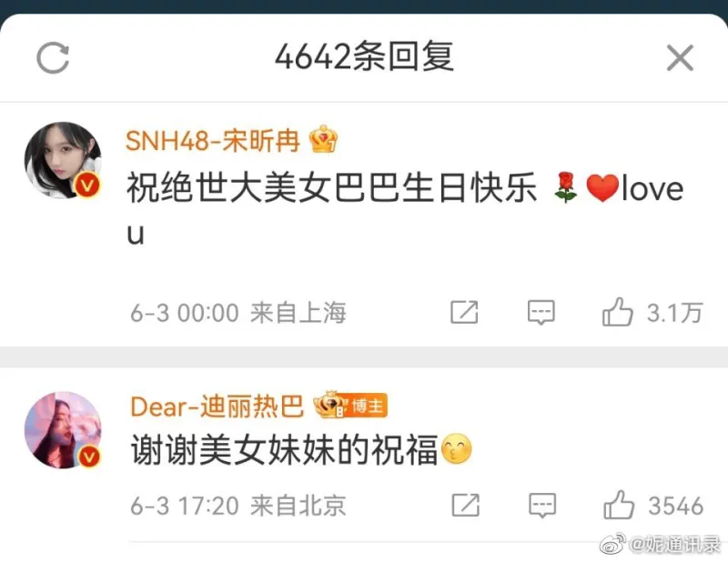Tap the 3.1万 like count
This screenshot has height=562, width=728.
pyautogui.click(x=675, y=313)
